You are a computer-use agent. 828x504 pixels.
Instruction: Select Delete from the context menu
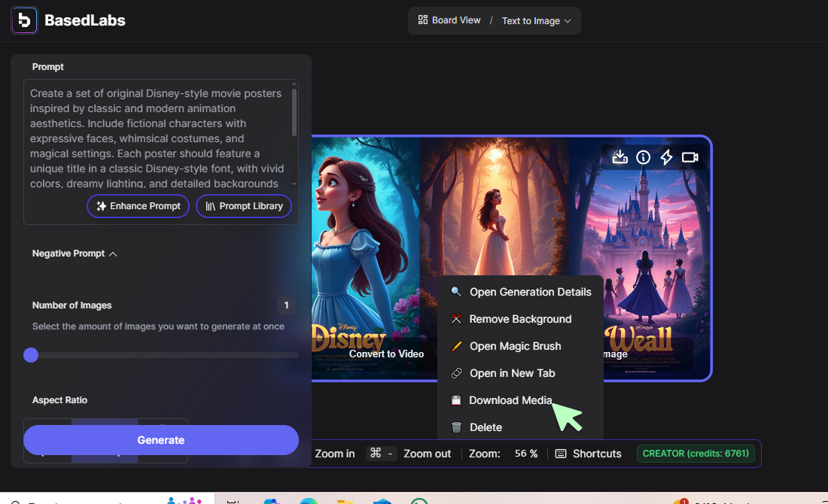tap(520, 427)
